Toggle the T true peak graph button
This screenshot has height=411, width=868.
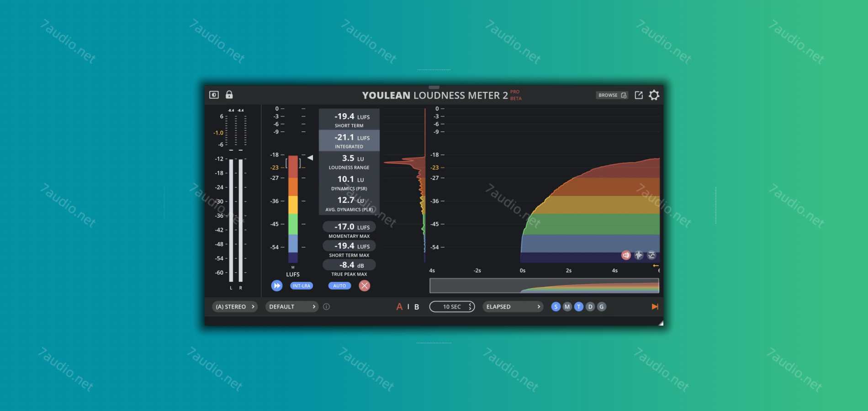(x=579, y=307)
